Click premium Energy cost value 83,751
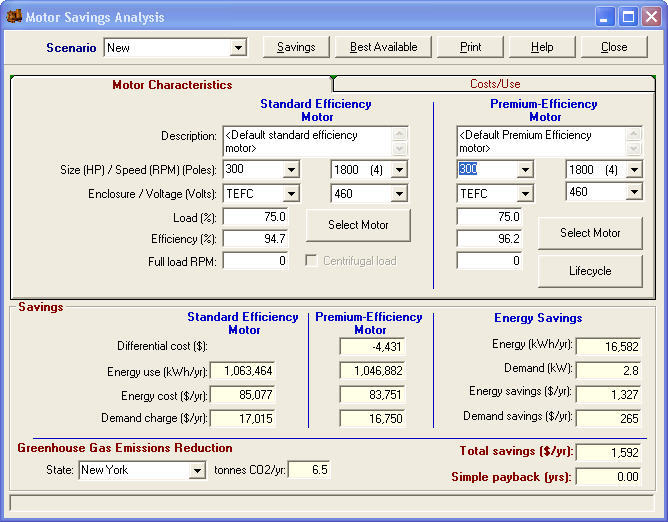Image resolution: width=668 pixels, height=522 pixels. 372,395
